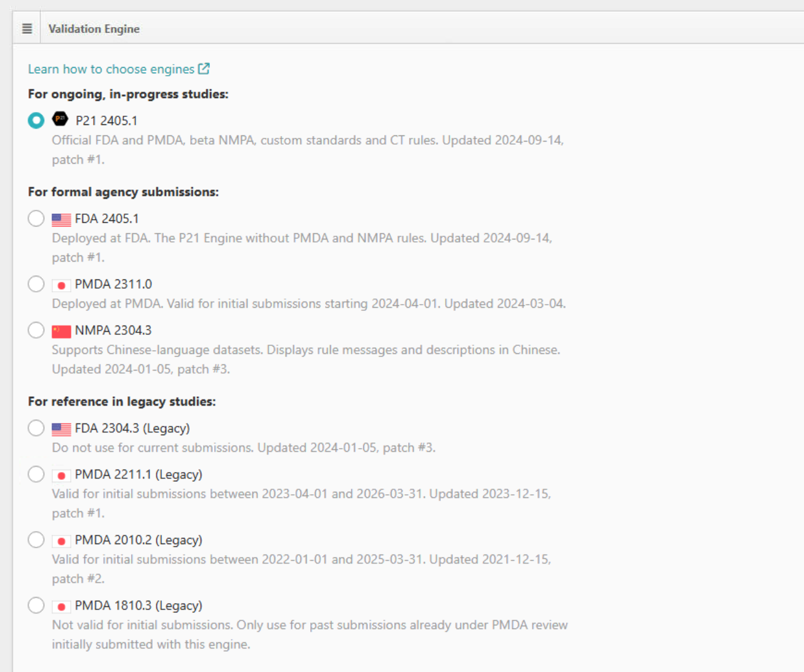Click the PMDA 2211.1 (Legacy) label
This screenshot has width=804, height=672.
pyautogui.click(x=139, y=474)
